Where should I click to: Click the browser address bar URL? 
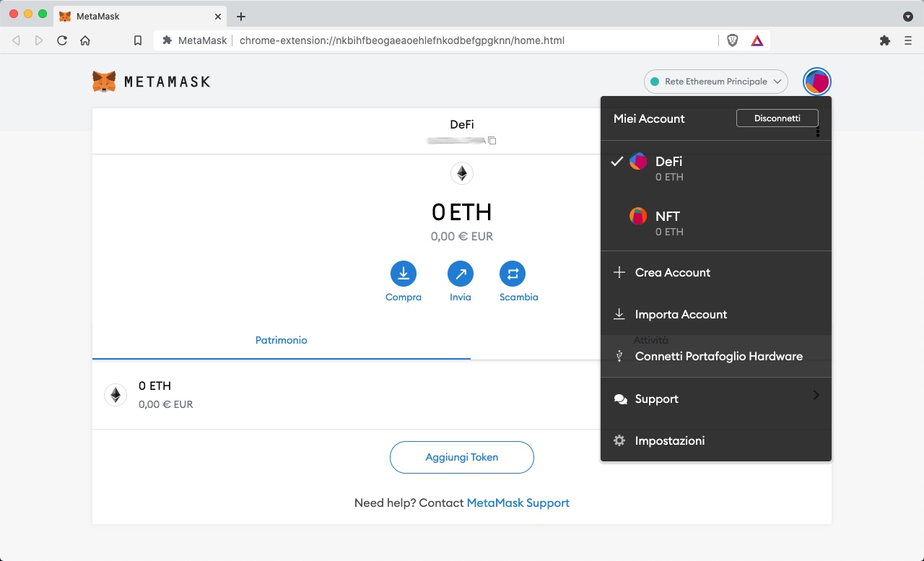click(402, 40)
